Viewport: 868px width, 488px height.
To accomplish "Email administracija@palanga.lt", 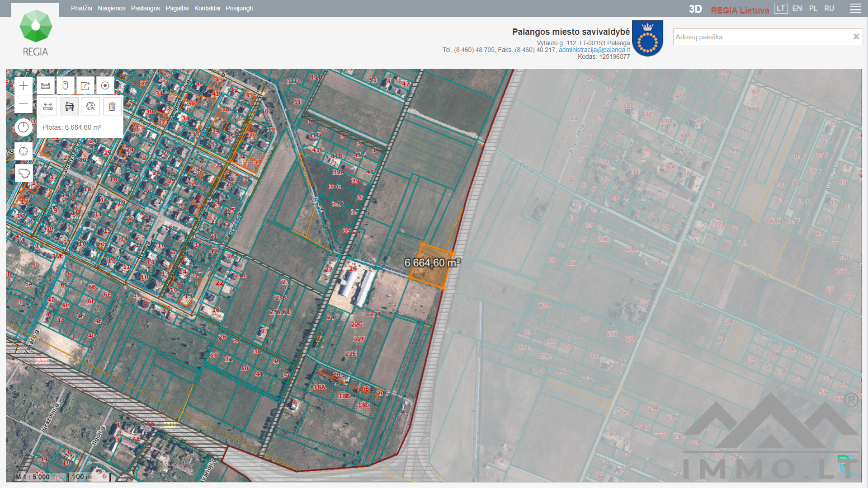I will tap(594, 50).
